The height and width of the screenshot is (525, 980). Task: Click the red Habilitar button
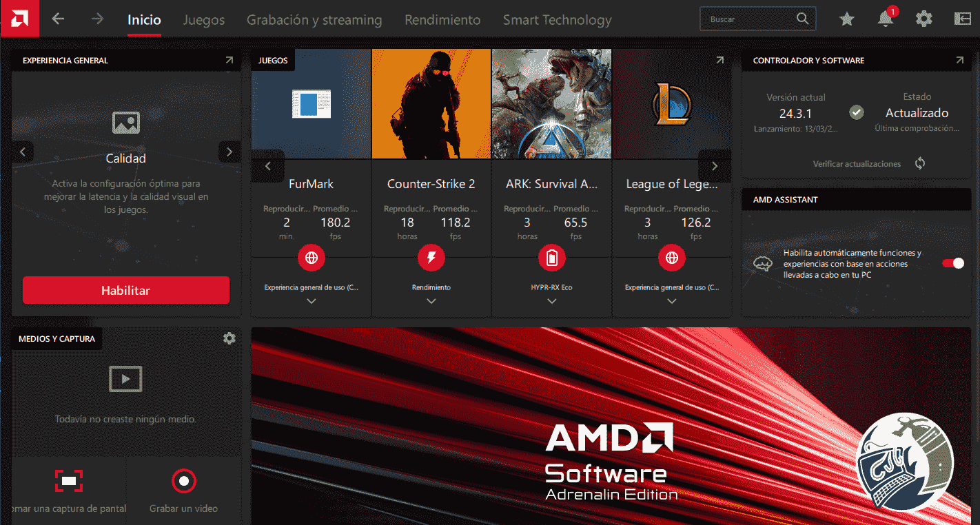coord(126,290)
